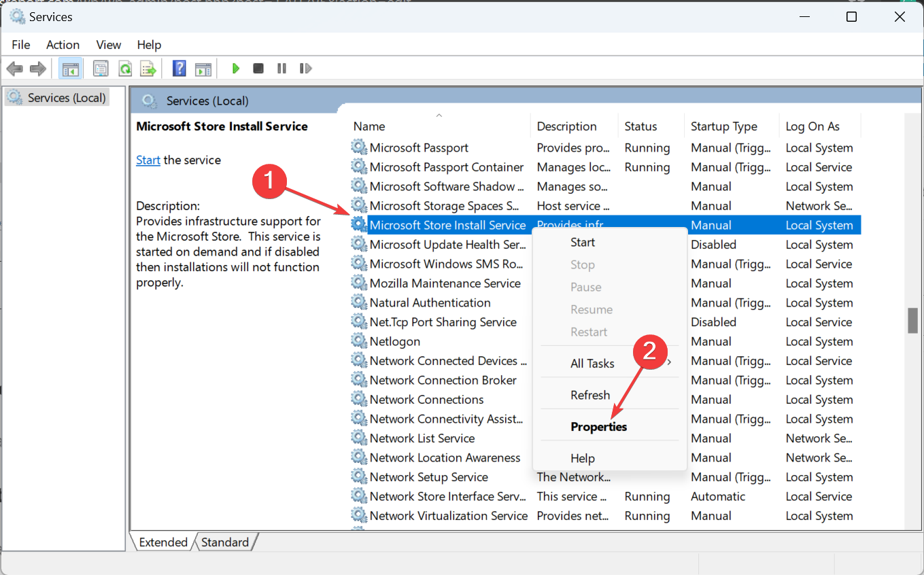
Task: Open the File menu
Action: point(21,44)
